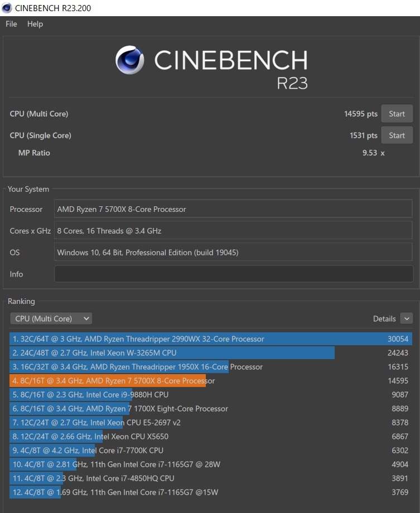Screen dimensions: 420x513
Task: Click the Cinebench icon in title bar
Action: [x=7, y=8]
